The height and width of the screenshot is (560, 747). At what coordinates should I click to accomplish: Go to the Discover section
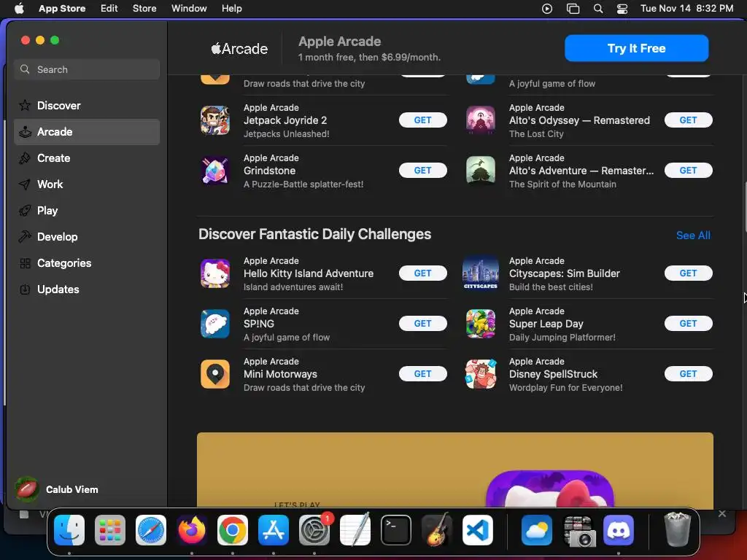[87, 106]
